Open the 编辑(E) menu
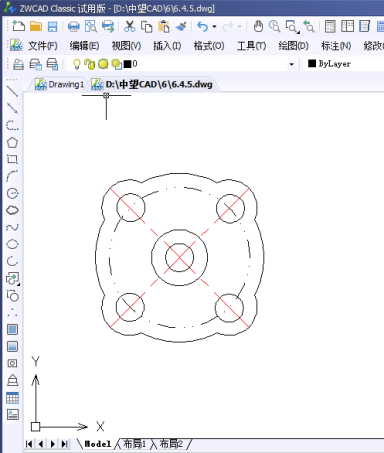384x453 pixels. point(84,46)
